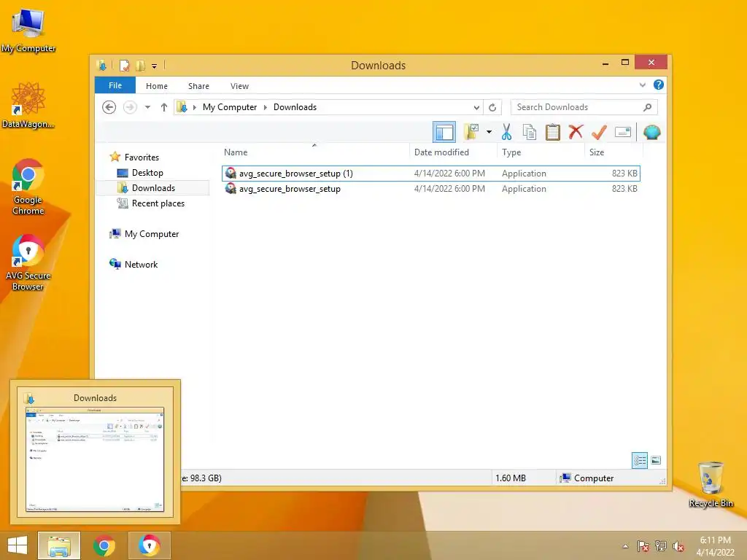Click the Cut scissors toolbar icon
Viewport: 747px width, 560px height.
(x=506, y=132)
